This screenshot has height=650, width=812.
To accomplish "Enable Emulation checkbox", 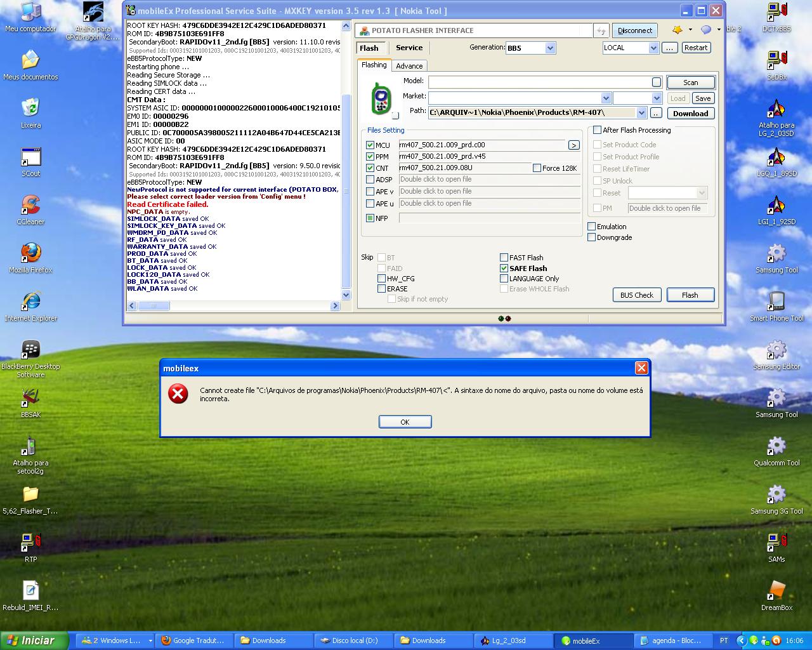I will pos(592,227).
